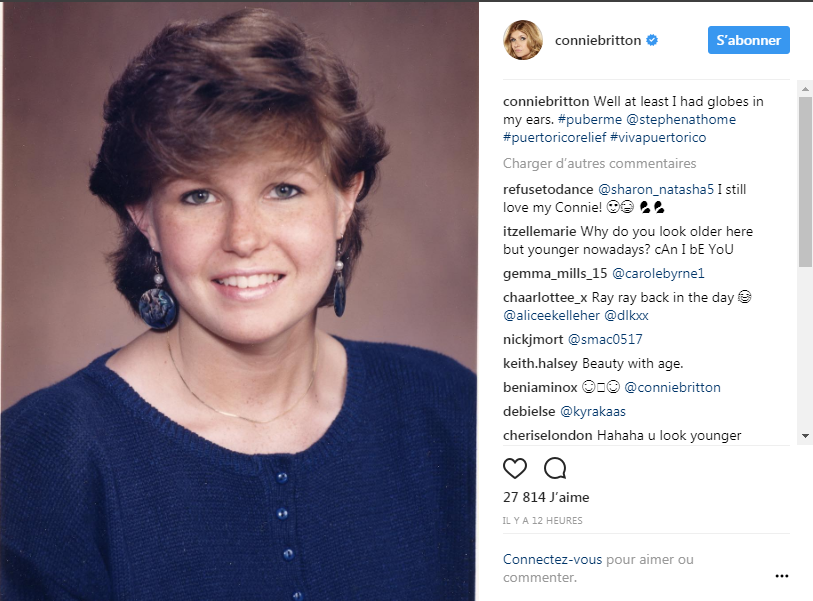Like the post with the heart icon

(514, 468)
